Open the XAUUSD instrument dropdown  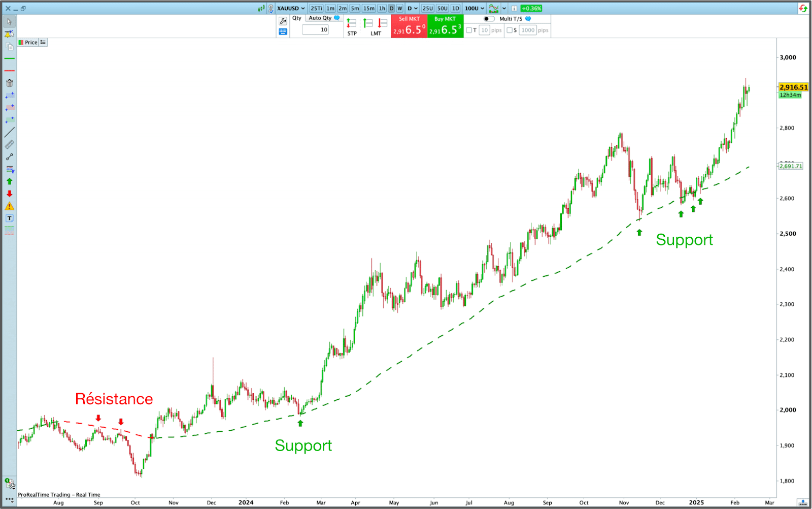[291, 8]
